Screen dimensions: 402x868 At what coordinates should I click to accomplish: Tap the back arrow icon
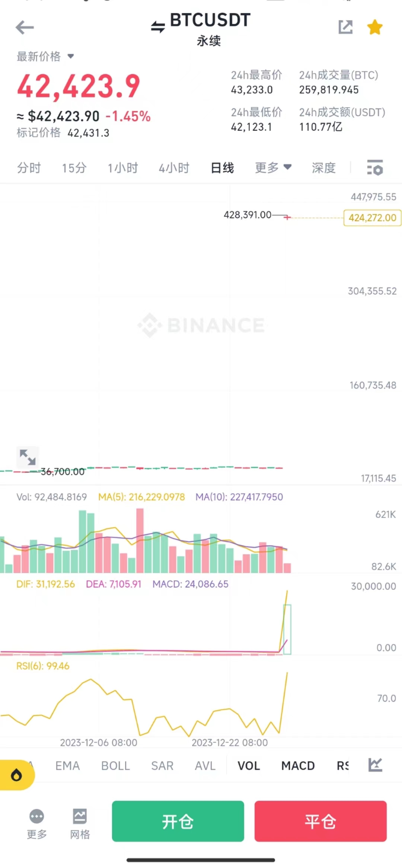(x=25, y=28)
